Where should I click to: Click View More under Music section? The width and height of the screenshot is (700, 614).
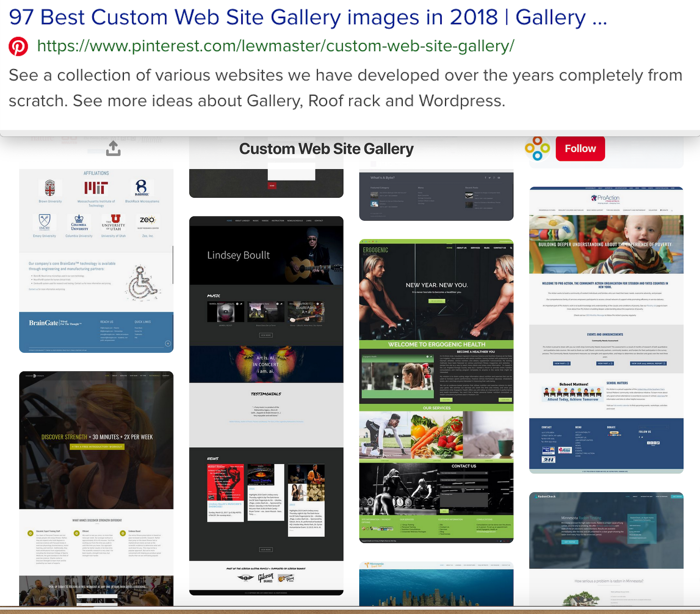[266, 335]
